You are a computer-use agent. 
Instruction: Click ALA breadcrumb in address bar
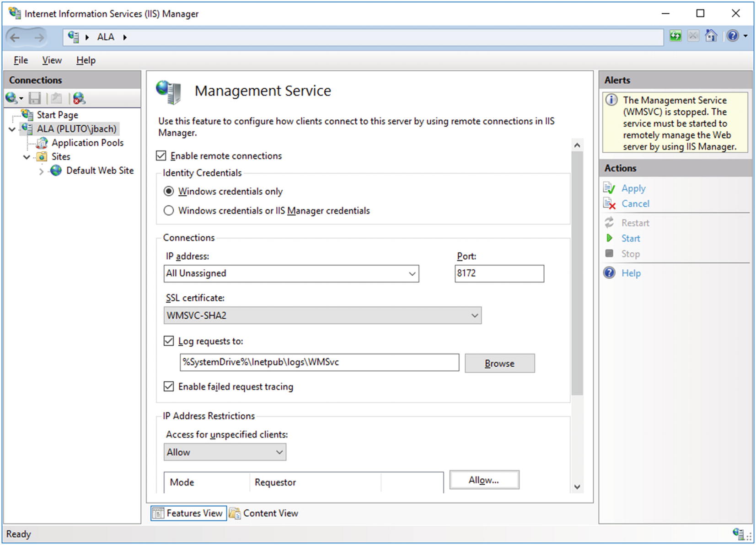point(106,37)
